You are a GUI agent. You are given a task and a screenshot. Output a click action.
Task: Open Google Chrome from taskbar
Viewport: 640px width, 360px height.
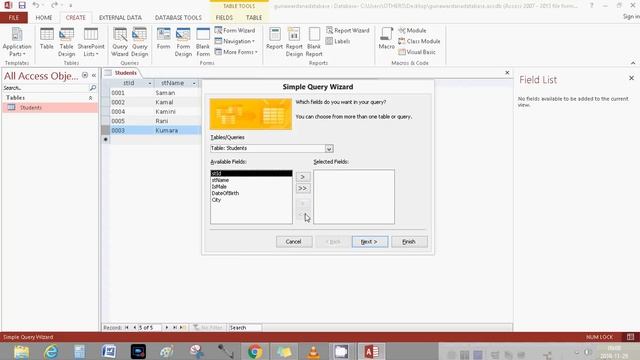(255, 351)
